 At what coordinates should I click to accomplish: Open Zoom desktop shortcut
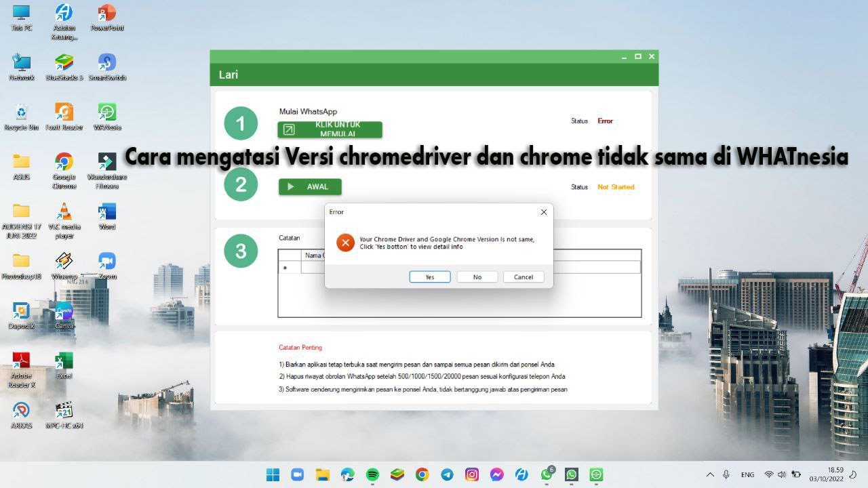coord(107,266)
